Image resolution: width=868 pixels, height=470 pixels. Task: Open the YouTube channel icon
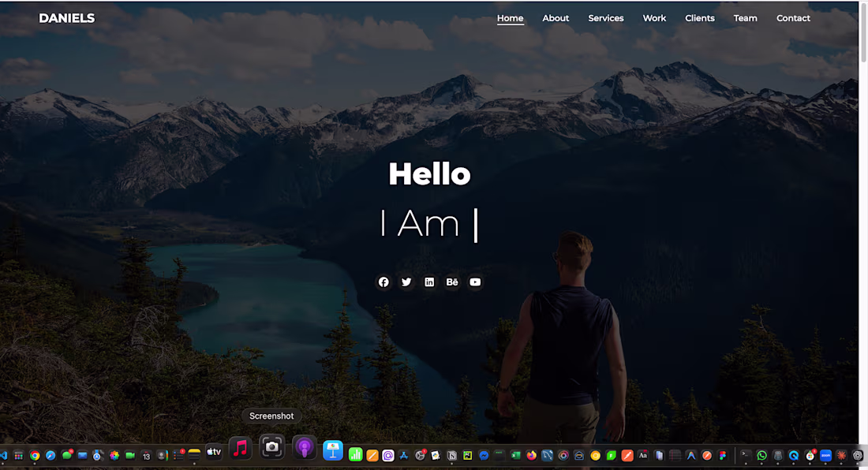pos(475,282)
